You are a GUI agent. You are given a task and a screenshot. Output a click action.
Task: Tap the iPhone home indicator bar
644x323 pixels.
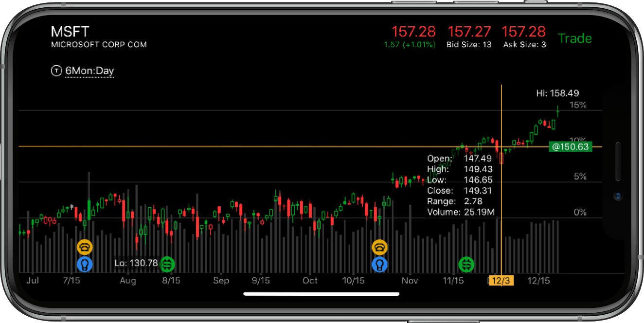coord(322,294)
